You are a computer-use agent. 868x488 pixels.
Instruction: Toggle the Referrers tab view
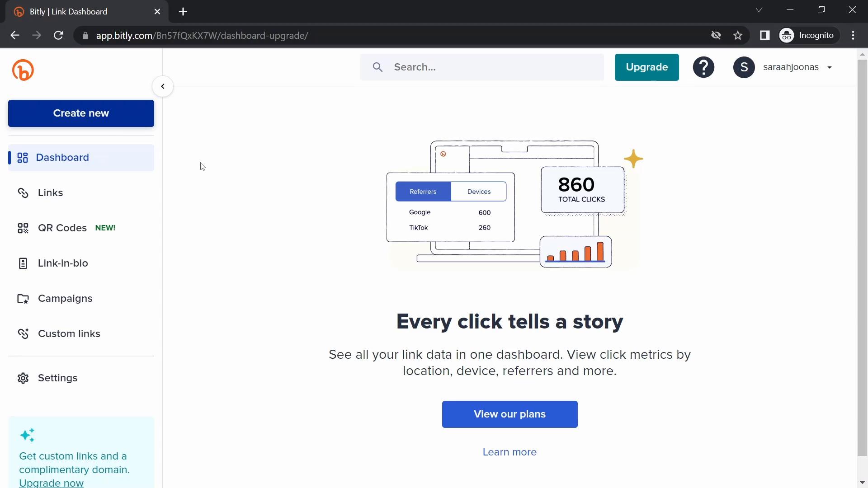(x=423, y=191)
